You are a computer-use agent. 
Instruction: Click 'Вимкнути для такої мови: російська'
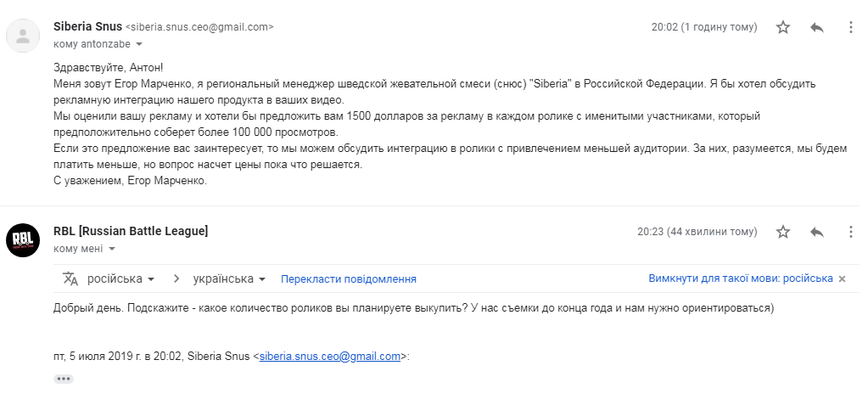tap(741, 278)
